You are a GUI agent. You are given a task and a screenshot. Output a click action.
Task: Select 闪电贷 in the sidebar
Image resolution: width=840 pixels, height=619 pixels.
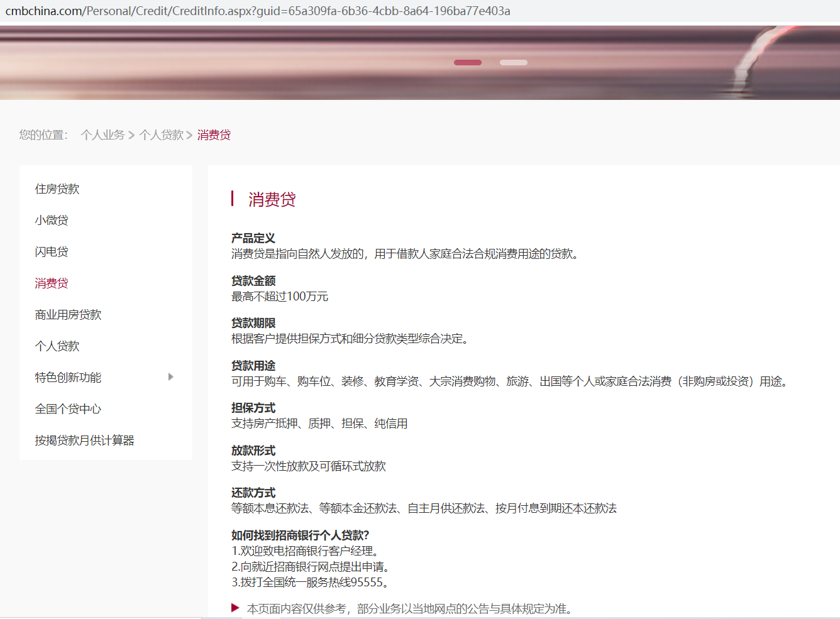(51, 251)
